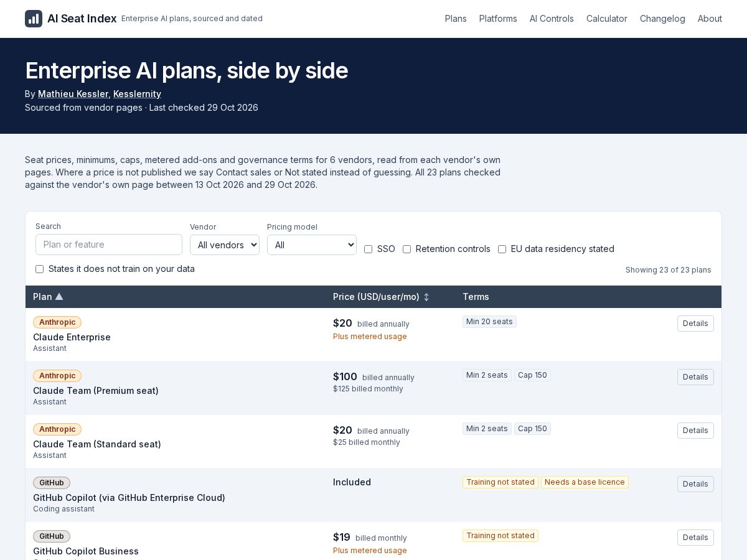The height and width of the screenshot is (560, 747).
Task: Open the Platforms nav item
Action: [x=498, y=19]
